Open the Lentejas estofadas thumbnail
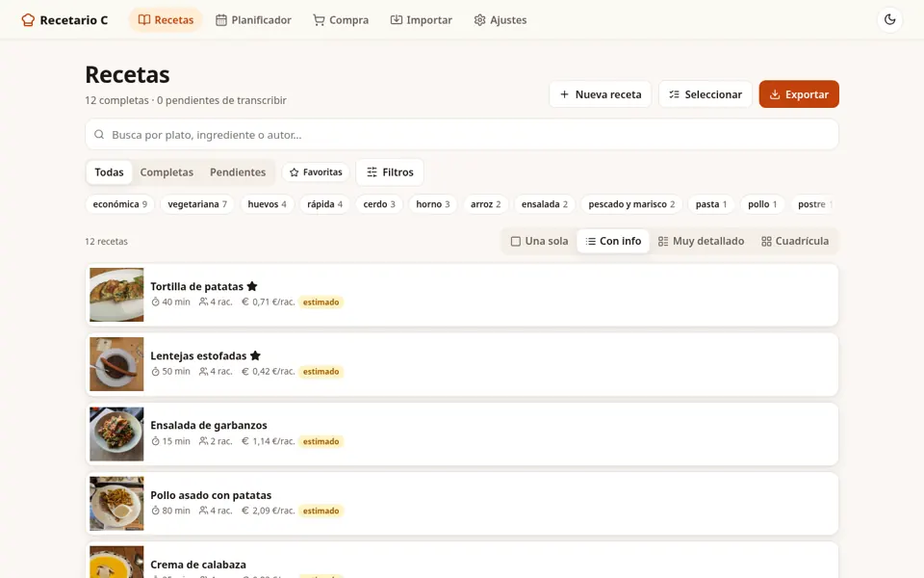924x578 pixels. click(116, 364)
